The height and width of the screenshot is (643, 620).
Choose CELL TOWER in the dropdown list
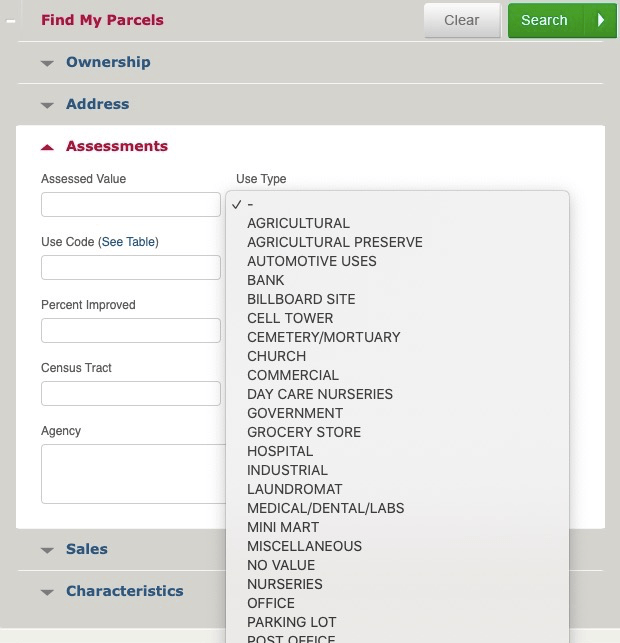pos(290,318)
